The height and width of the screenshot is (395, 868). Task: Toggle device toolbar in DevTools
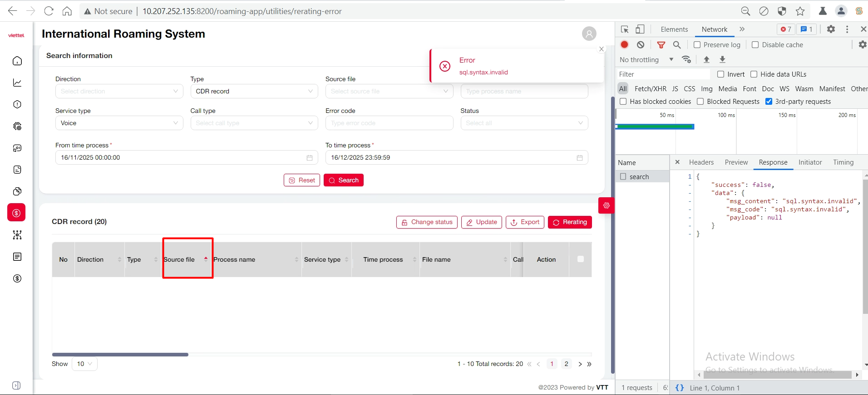[640, 29]
